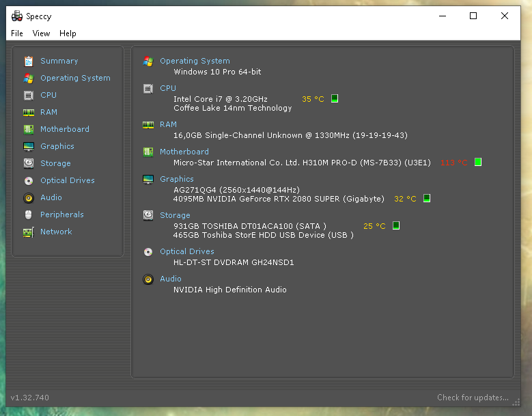Click the 113 °C motherboard temperature value
Viewport: 532px width, 416px height.
[x=454, y=163]
